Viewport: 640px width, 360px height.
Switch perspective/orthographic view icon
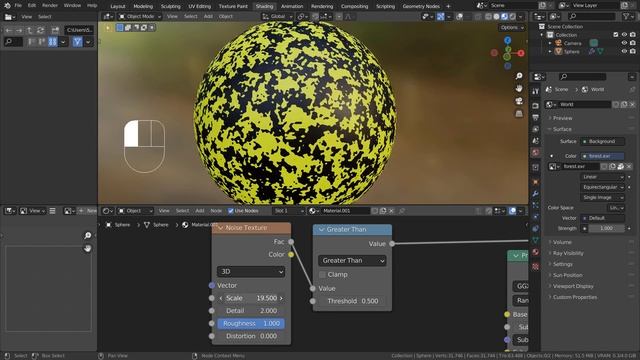point(519,113)
